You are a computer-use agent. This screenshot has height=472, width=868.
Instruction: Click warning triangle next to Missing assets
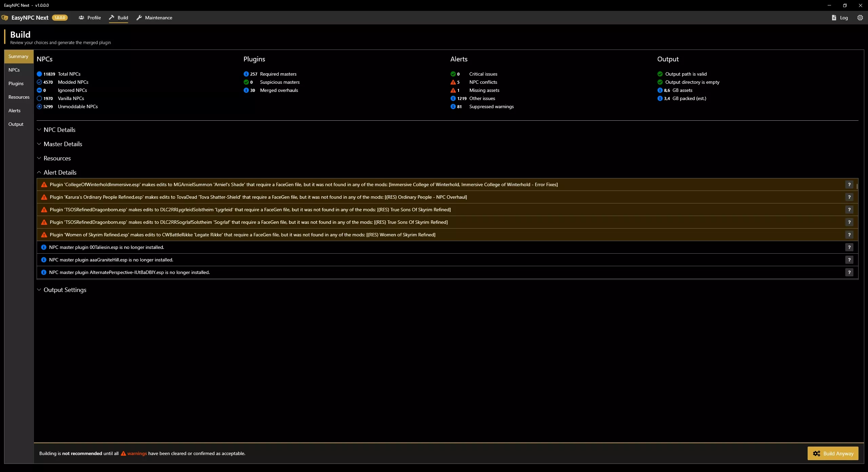tap(453, 90)
